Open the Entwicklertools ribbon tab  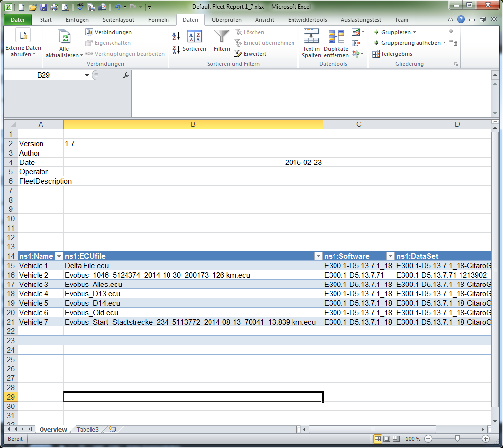tap(307, 20)
